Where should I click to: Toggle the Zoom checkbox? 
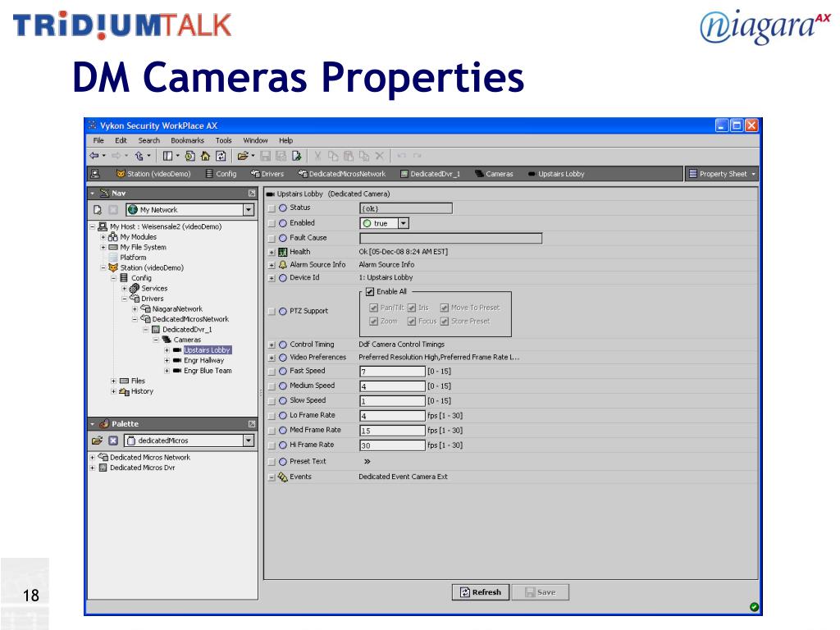373,322
